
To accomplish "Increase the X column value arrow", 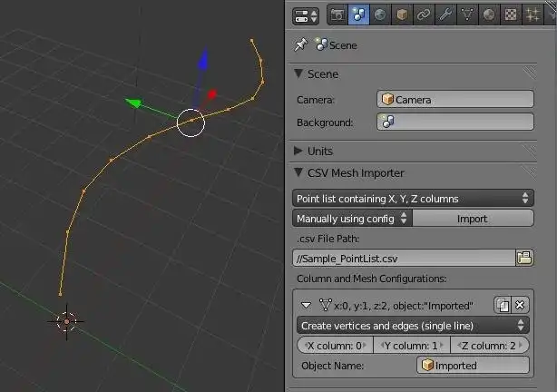I will [365, 345].
